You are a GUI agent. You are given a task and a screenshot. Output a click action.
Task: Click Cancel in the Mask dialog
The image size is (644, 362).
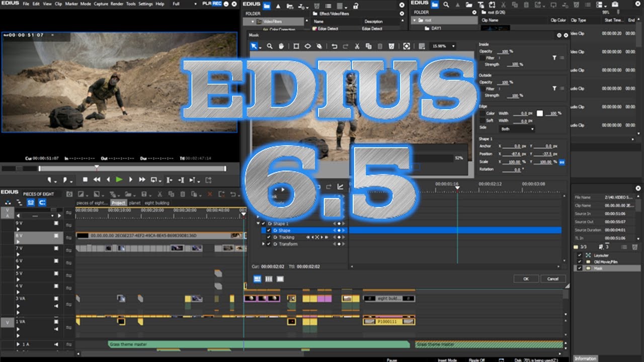pyautogui.click(x=553, y=279)
